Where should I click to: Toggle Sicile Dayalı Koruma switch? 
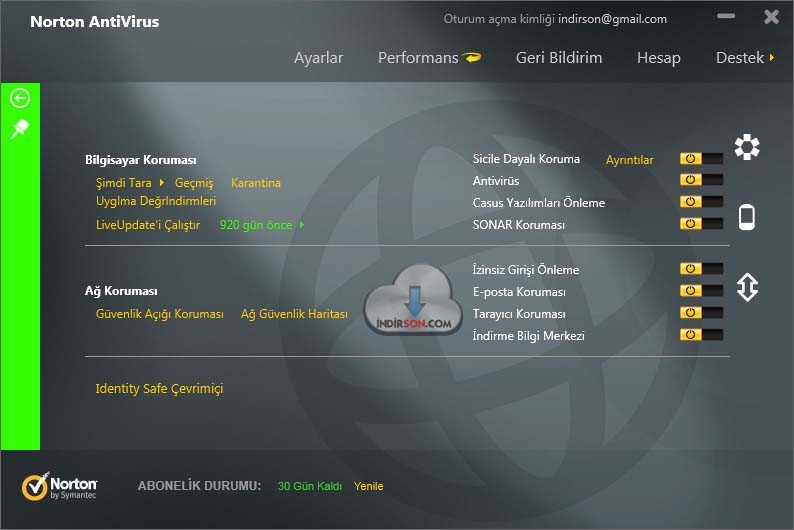click(701, 158)
